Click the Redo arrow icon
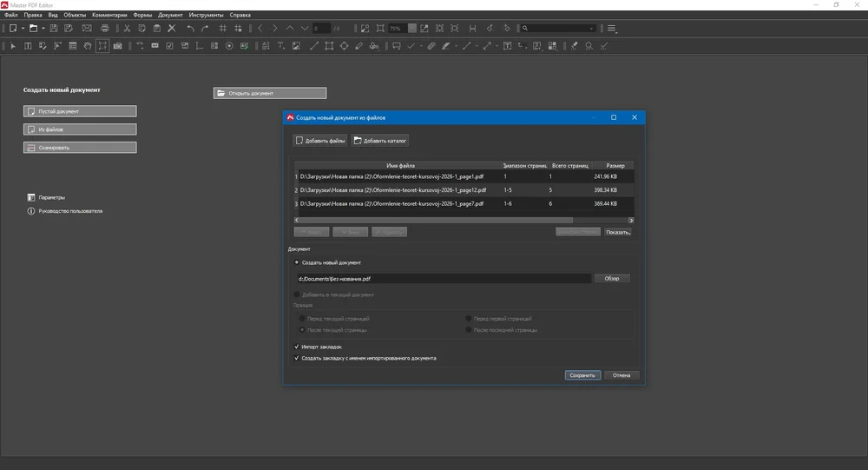This screenshot has height=470, width=868. point(205,29)
